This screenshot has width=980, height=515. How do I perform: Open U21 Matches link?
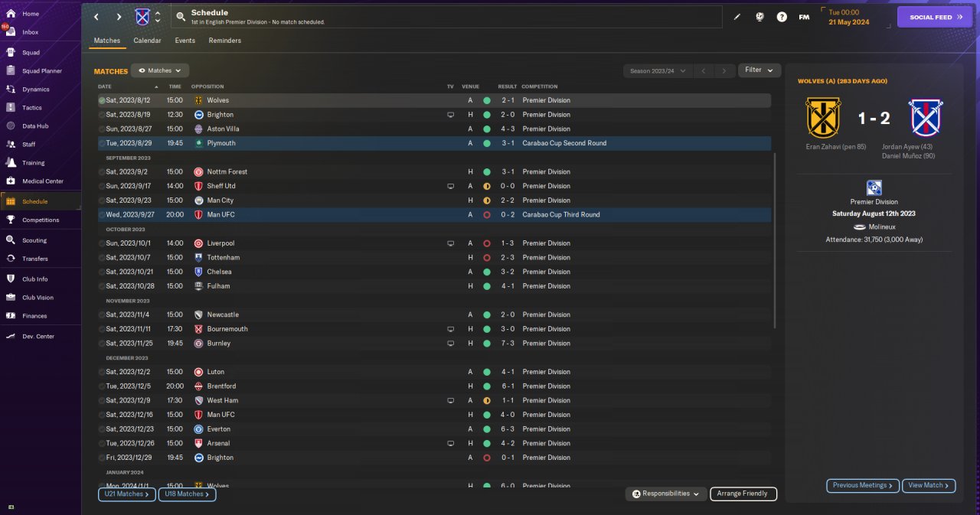point(127,494)
